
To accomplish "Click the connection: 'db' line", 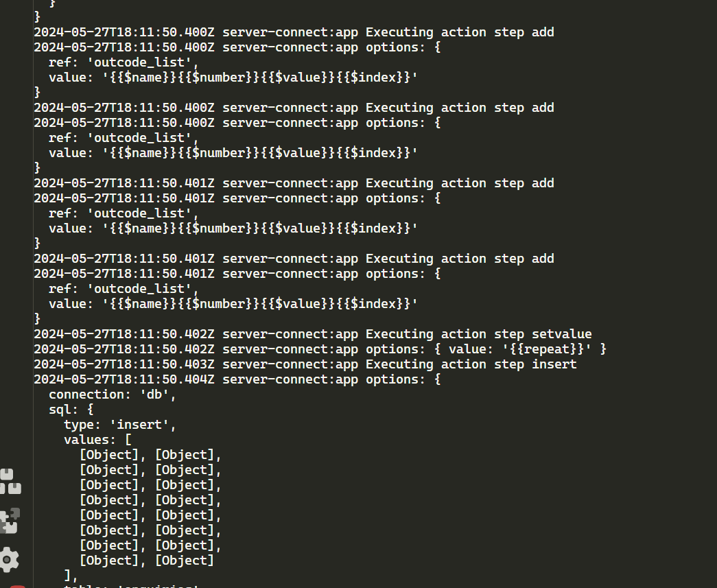I will [x=113, y=395].
